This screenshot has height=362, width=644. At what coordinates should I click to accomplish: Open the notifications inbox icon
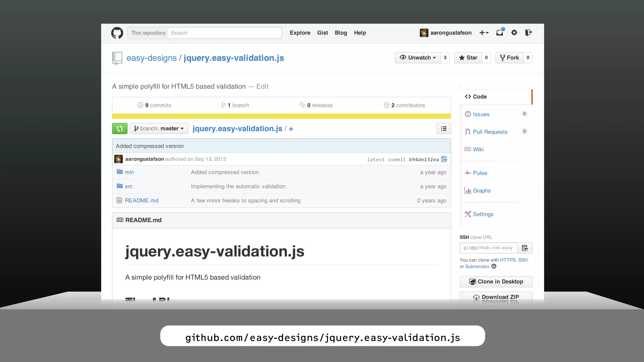(500, 32)
